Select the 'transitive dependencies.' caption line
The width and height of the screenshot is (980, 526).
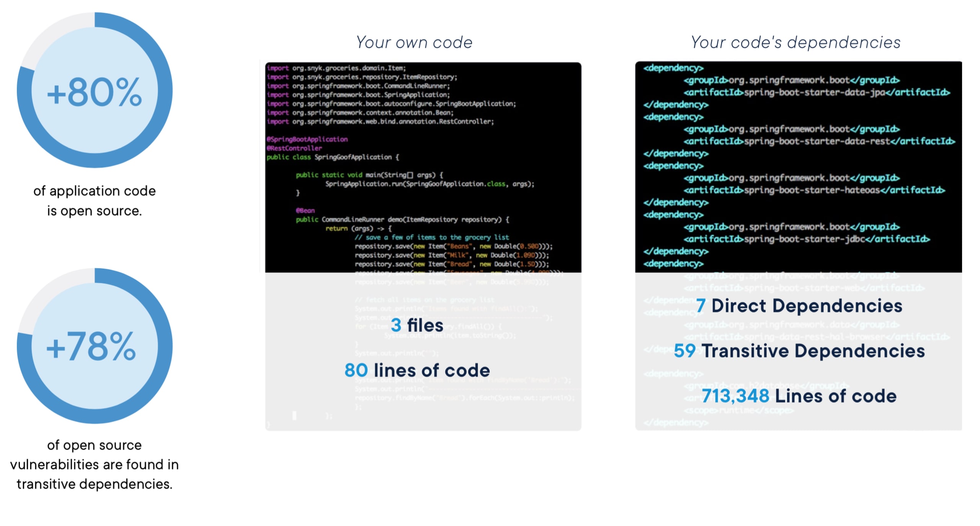[95, 484]
